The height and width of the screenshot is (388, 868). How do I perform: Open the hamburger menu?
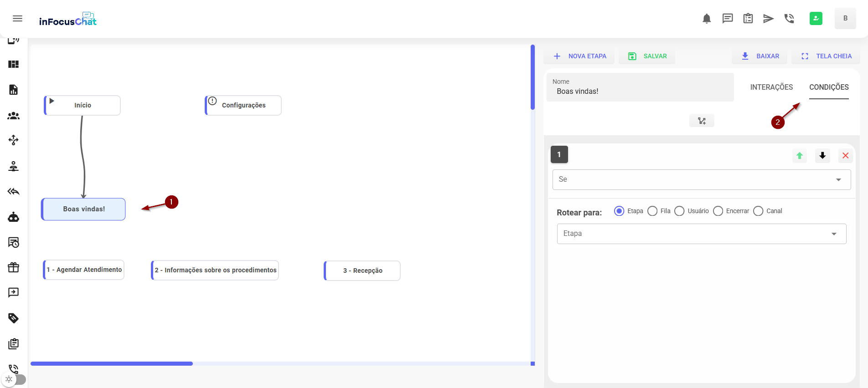[x=17, y=19]
